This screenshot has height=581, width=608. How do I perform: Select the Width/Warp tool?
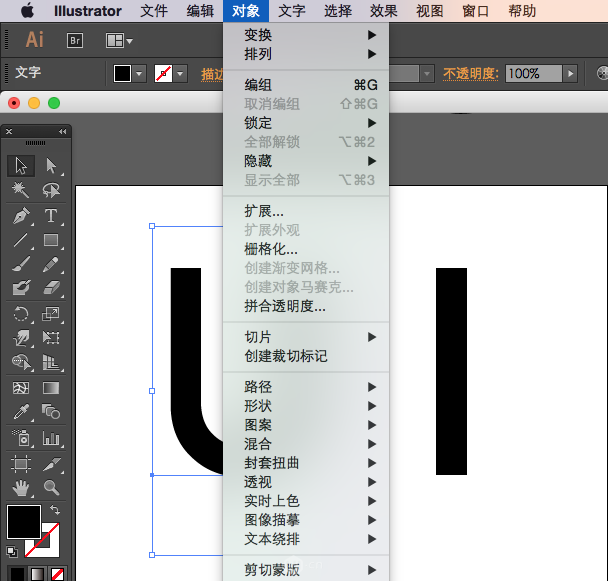click(21, 338)
